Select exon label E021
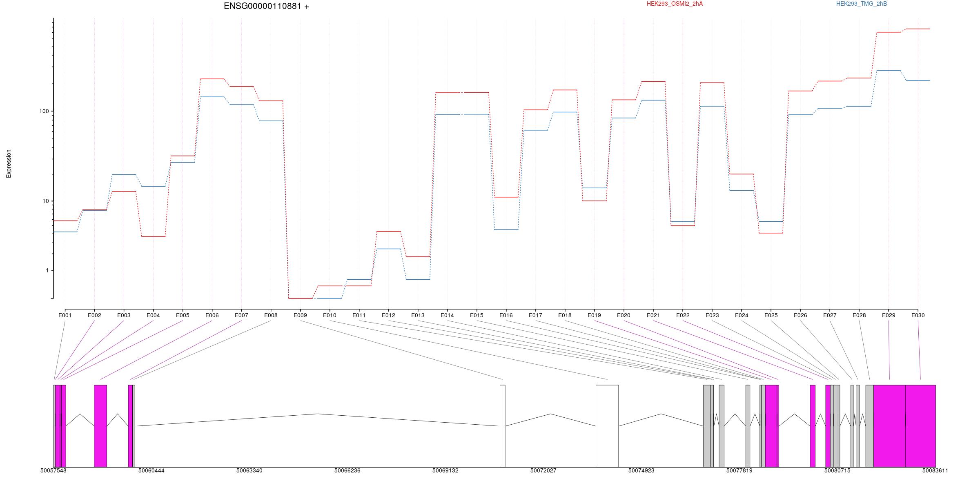Image resolution: width=980 pixels, height=490 pixels. pyautogui.click(x=653, y=315)
